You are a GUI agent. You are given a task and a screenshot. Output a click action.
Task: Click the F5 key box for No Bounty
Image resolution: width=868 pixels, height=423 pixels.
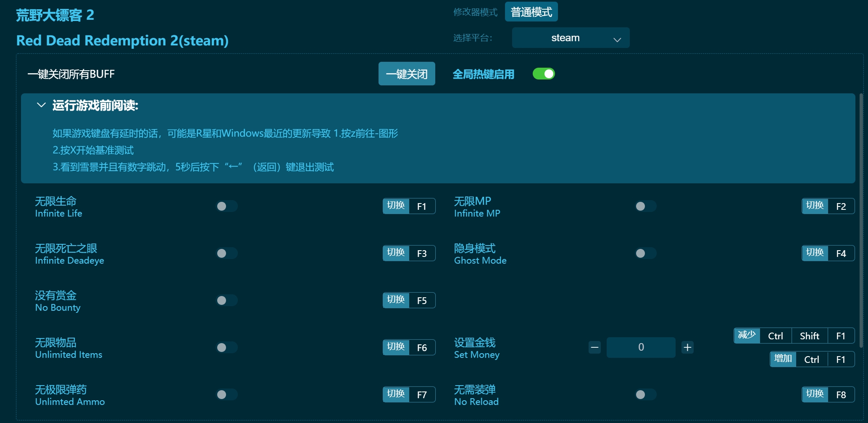coord(422,301)
